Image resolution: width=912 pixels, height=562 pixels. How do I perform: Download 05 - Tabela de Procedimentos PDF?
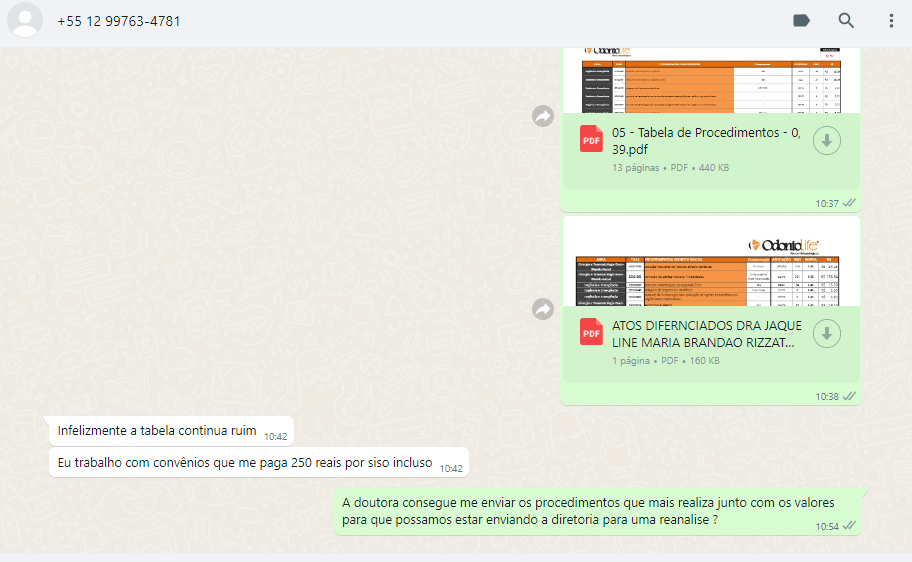[x=826, y=141]
